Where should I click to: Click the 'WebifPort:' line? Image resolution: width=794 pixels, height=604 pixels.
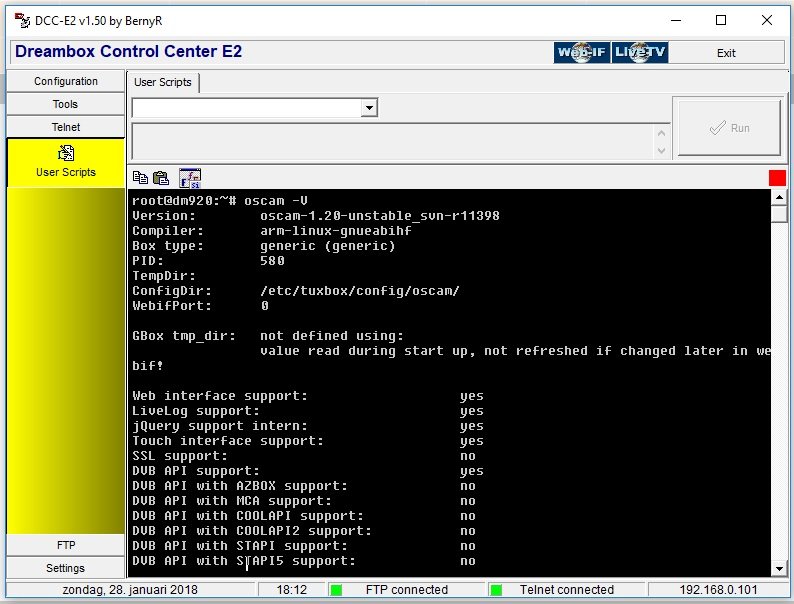201,306
